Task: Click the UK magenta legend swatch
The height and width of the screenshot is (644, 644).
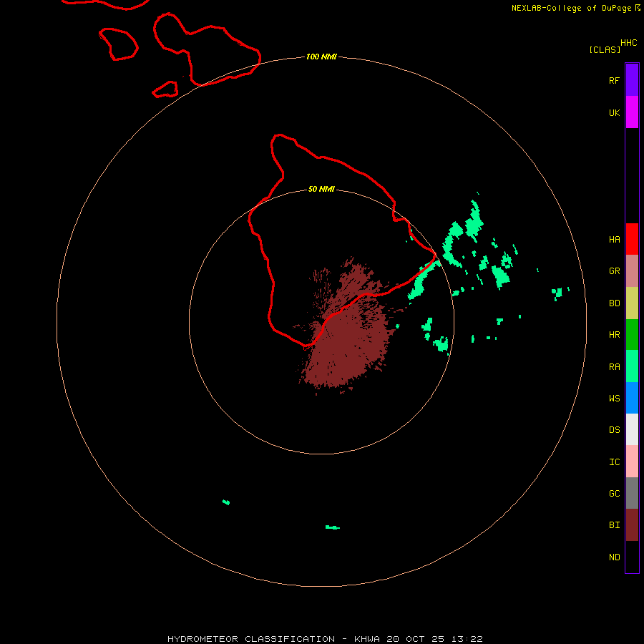Action: [632, 112]
